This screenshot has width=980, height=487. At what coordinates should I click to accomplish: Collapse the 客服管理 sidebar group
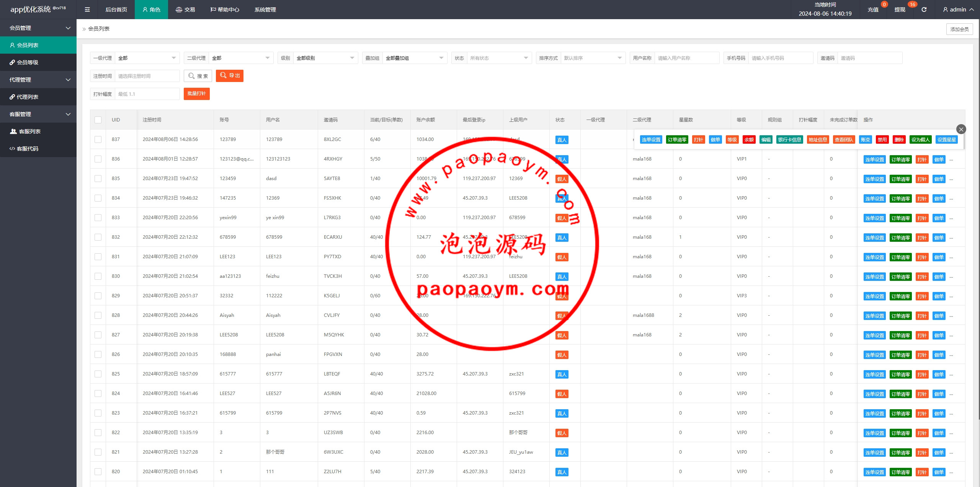point(38,114)
